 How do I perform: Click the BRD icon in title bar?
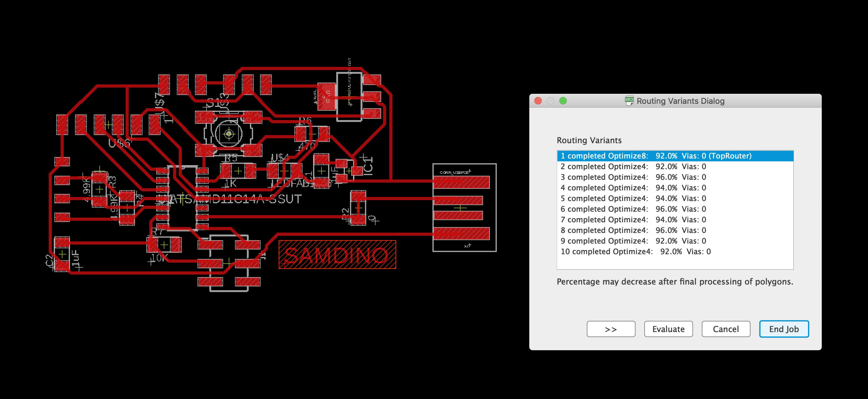click(629, 100)
